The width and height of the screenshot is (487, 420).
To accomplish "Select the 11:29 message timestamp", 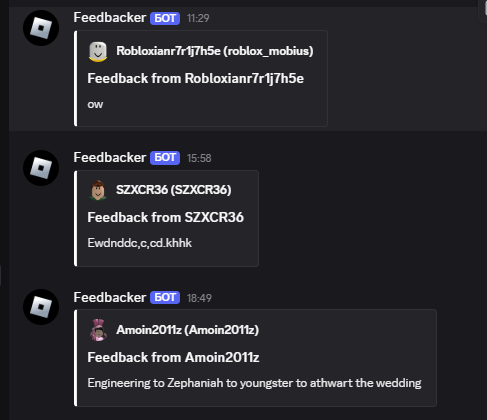I will point(198,18).
